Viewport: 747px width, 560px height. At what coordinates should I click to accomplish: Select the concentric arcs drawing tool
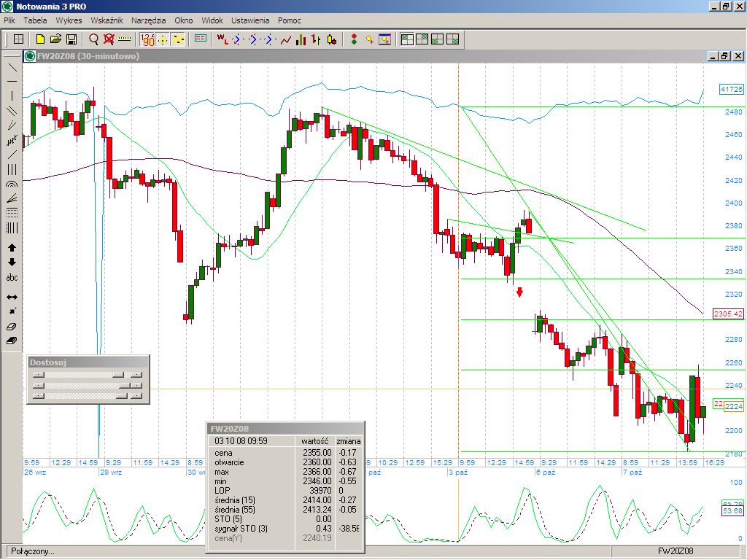click(12, 184)
